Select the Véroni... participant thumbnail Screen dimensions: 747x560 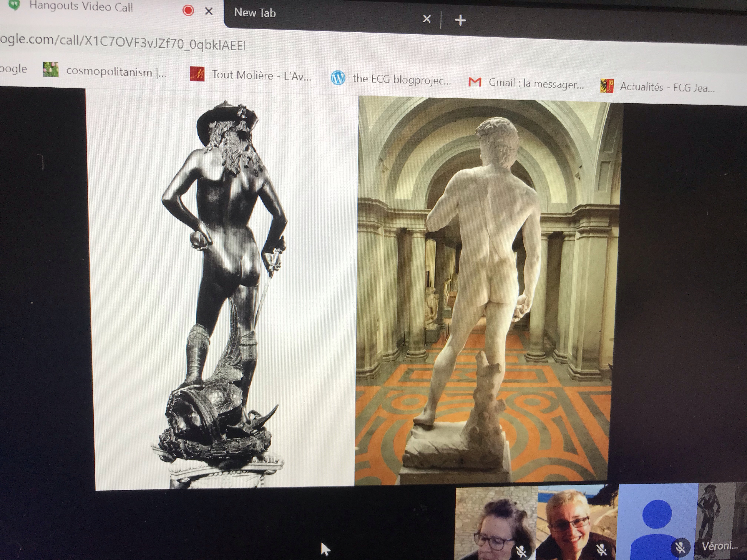pyautogui.click(x=721, y=521)
